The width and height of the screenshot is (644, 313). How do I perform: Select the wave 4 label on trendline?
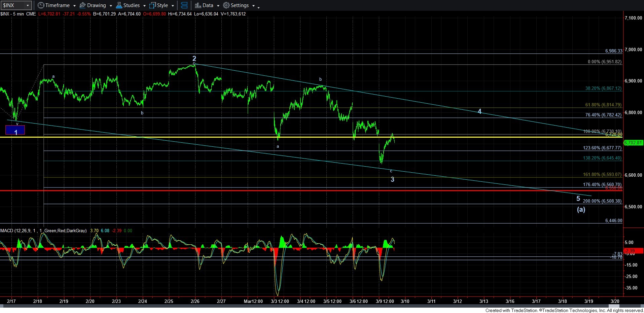click(479, 111)
